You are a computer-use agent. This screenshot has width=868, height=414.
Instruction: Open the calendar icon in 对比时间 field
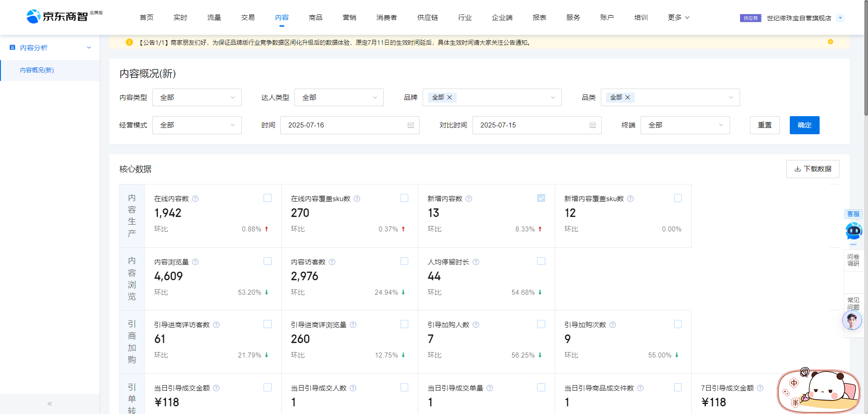pyautogui.click(x=593, y=125)
